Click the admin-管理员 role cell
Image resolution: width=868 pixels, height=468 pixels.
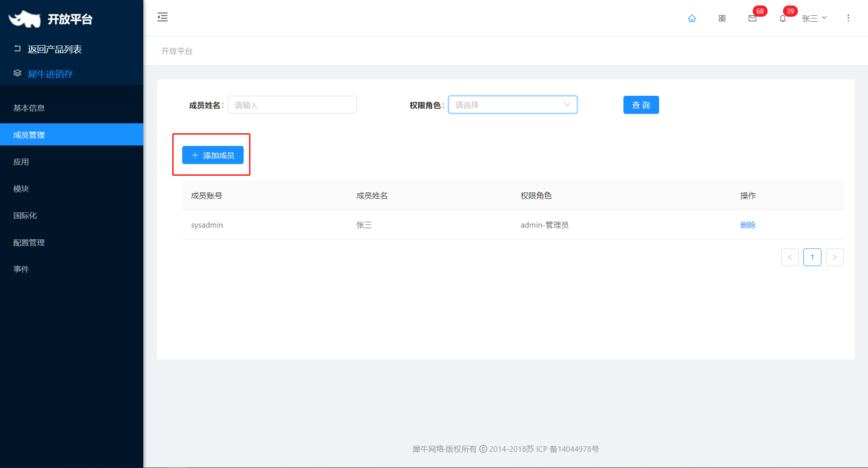544,225
